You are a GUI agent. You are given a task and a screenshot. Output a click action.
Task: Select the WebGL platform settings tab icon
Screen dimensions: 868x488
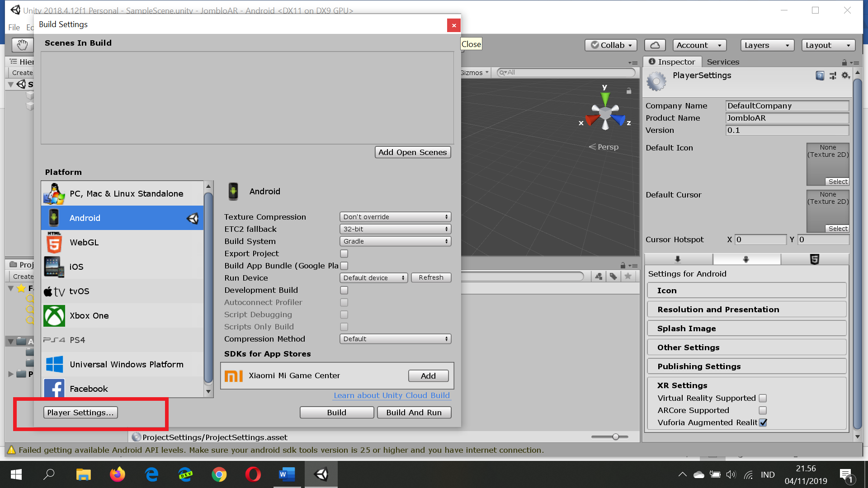(x=815, y=259)
